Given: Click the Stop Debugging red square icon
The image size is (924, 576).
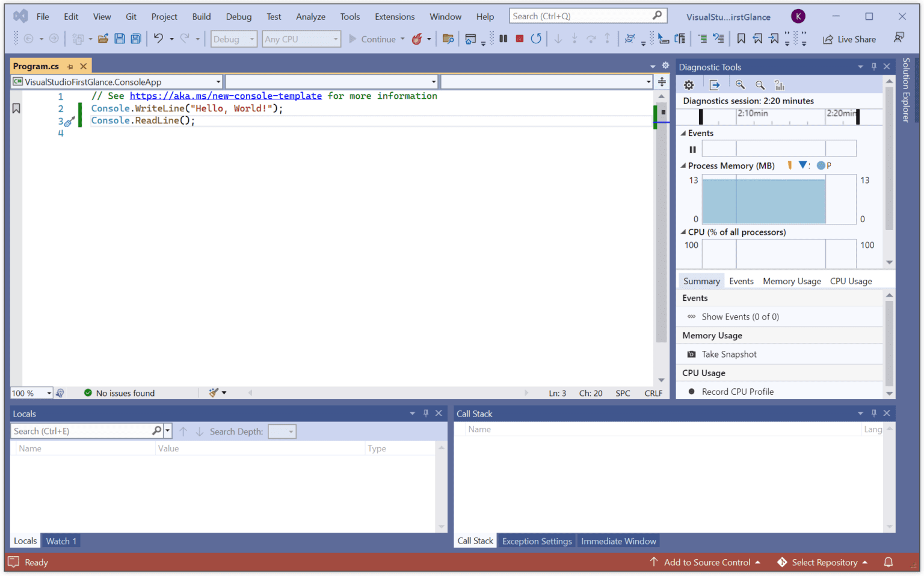Looking at the screenshot, I should tap(519, 39).
